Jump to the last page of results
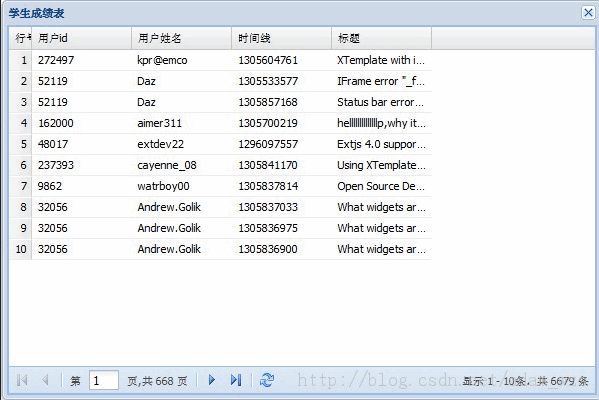Viewport: 599px width, 400px height. click(236, 380)
